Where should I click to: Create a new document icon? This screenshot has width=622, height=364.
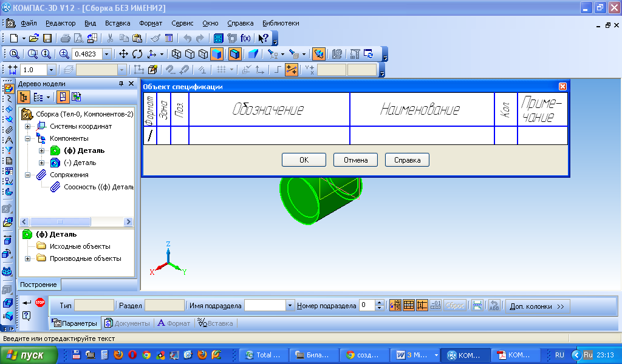[x=14, y=38]
